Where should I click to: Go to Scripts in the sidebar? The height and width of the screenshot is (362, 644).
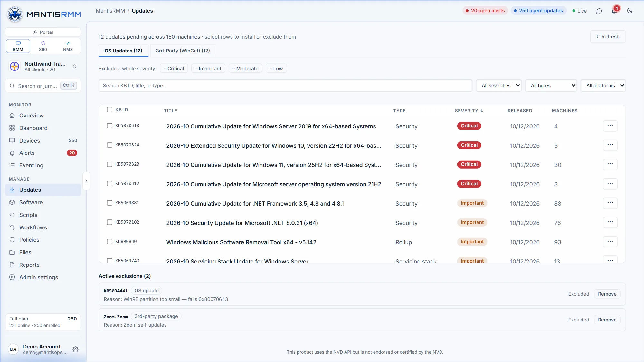point(43,215)
